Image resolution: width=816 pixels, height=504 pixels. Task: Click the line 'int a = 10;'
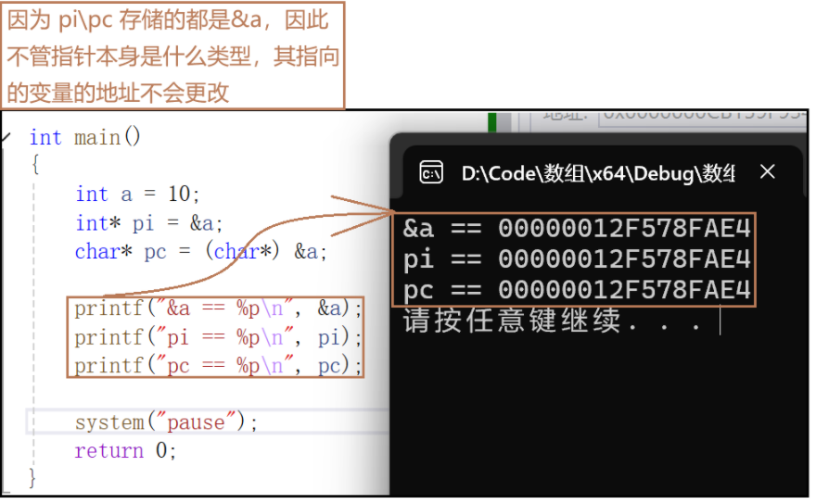pyautogui.click(x=137, y=195)
